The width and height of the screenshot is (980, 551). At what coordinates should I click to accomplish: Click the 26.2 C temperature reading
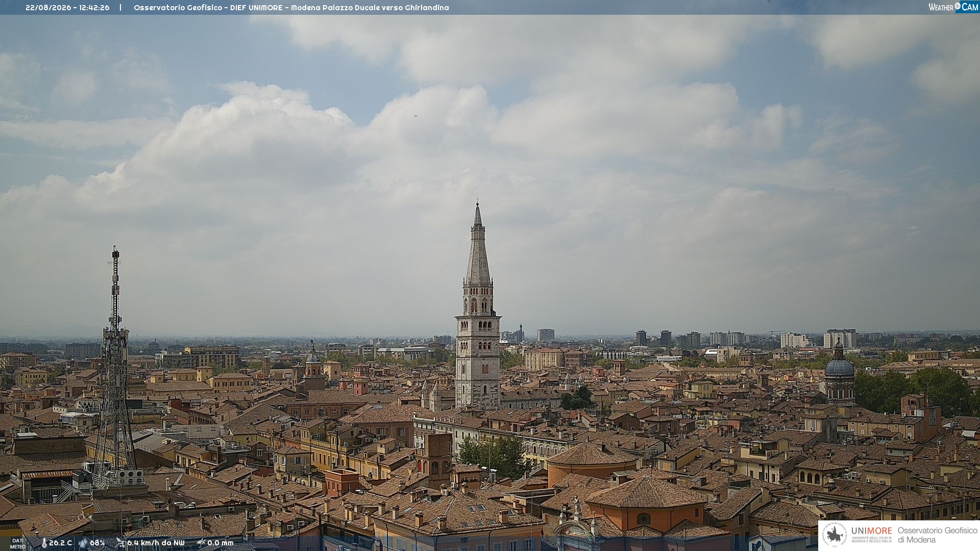coord(60,543)
